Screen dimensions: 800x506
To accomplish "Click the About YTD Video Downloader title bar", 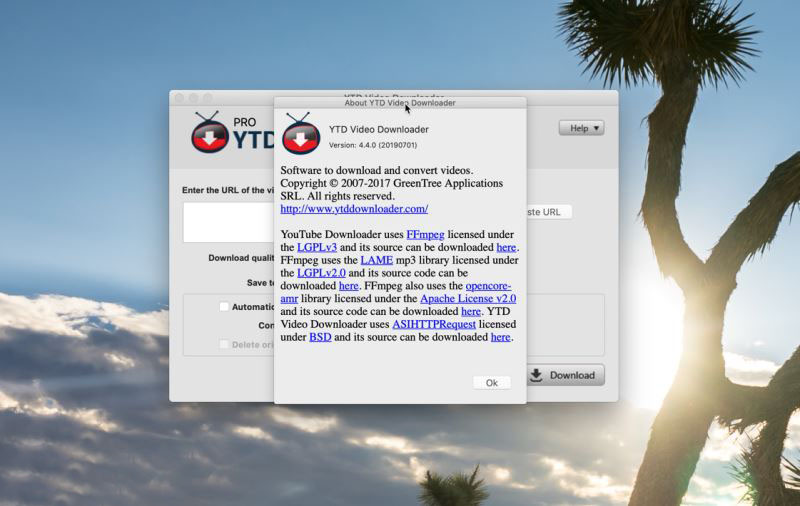I will pos(400,103).
